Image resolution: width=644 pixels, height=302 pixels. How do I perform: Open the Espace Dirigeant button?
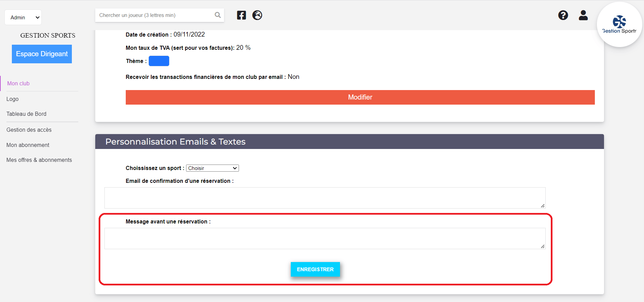click(x=42, y=54)
